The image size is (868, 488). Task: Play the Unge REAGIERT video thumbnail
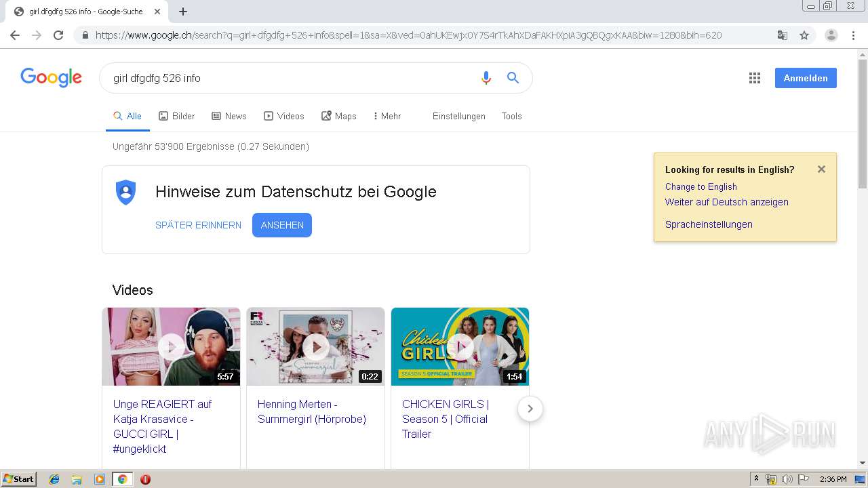coord(171,346)
